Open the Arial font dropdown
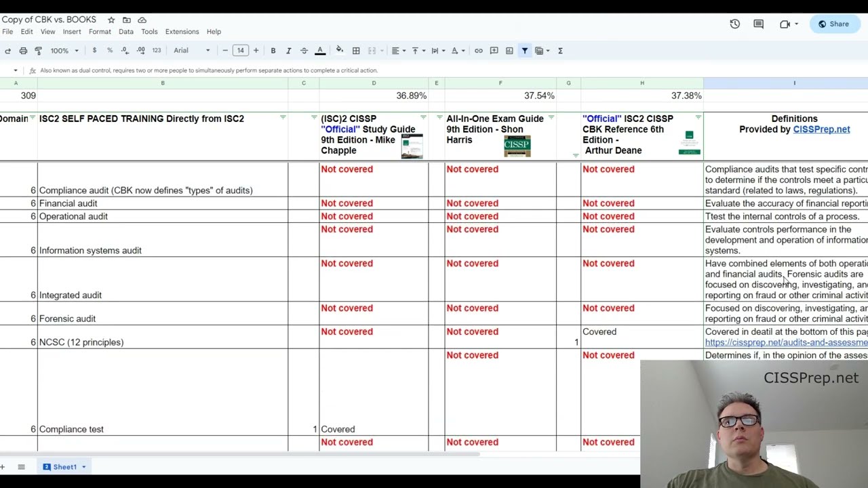The image size is (868, 488). pos(192,51)
